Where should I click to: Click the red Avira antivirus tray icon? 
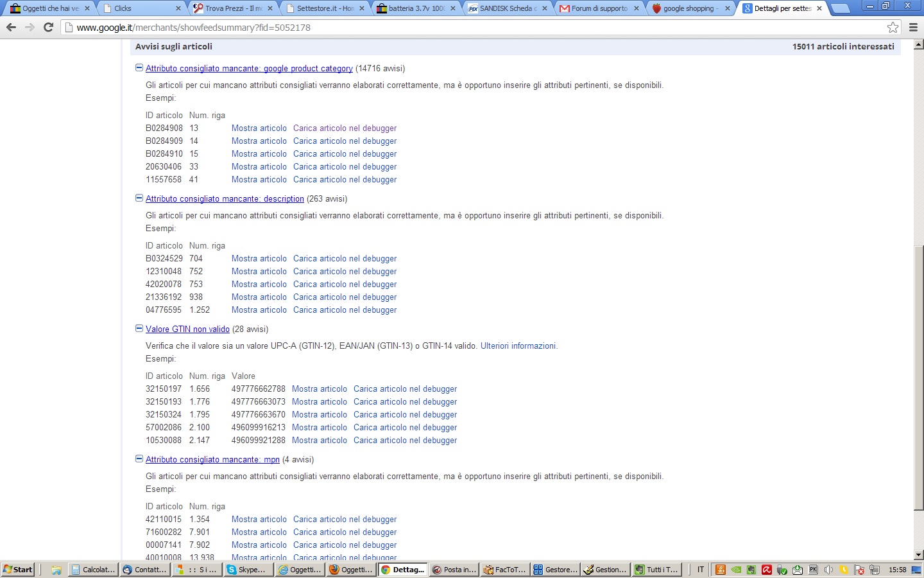click(x=767, y=570)
